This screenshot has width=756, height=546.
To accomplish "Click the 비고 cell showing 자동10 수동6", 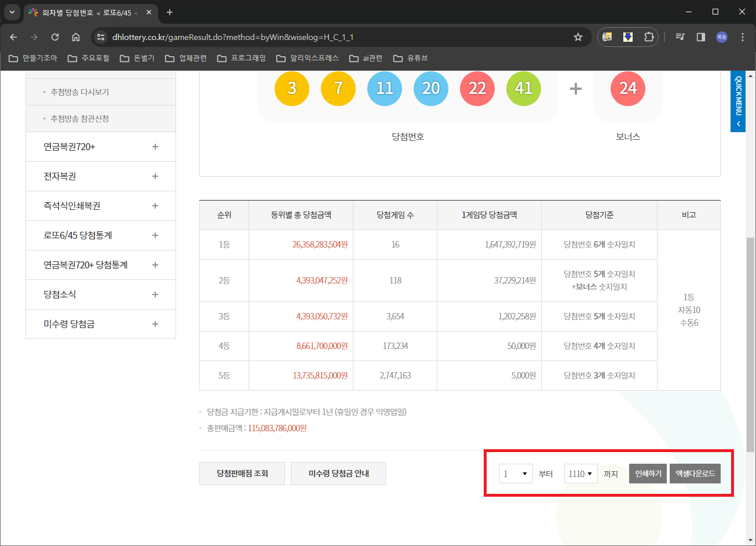I will point(689,310).
